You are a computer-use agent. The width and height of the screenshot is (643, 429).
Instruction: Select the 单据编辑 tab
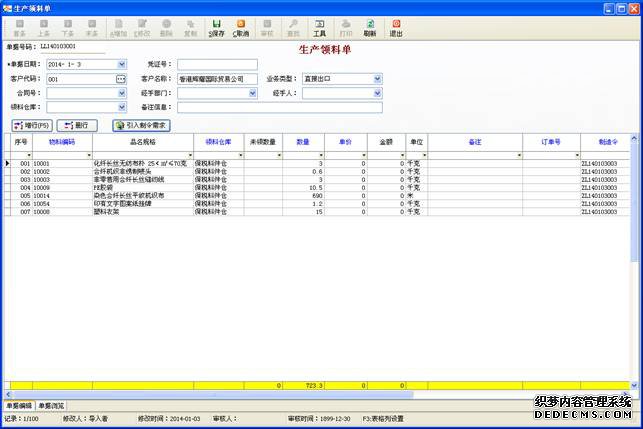(x=18, y=406)
